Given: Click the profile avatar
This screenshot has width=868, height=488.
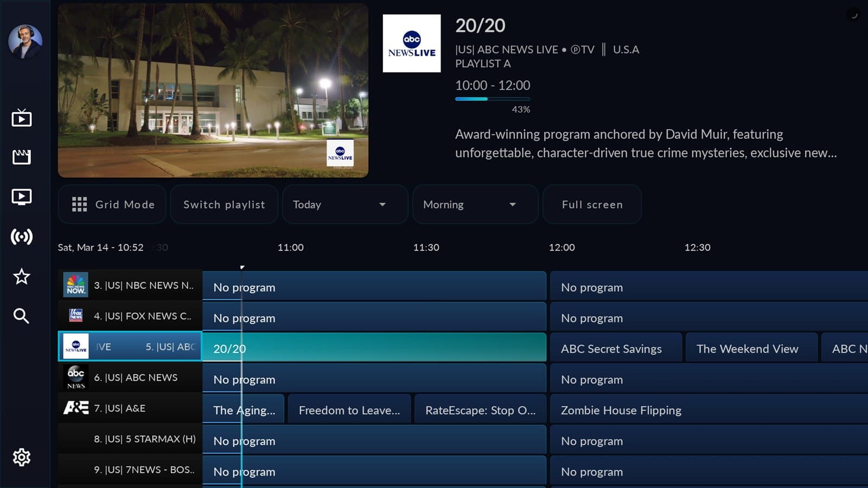Looking at the screenshot, I should point(25,41).
